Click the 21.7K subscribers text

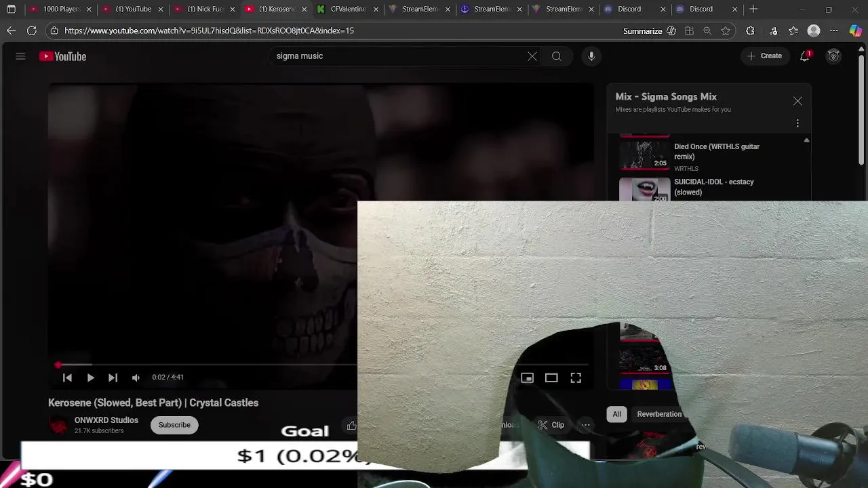[x=99, y=431]
